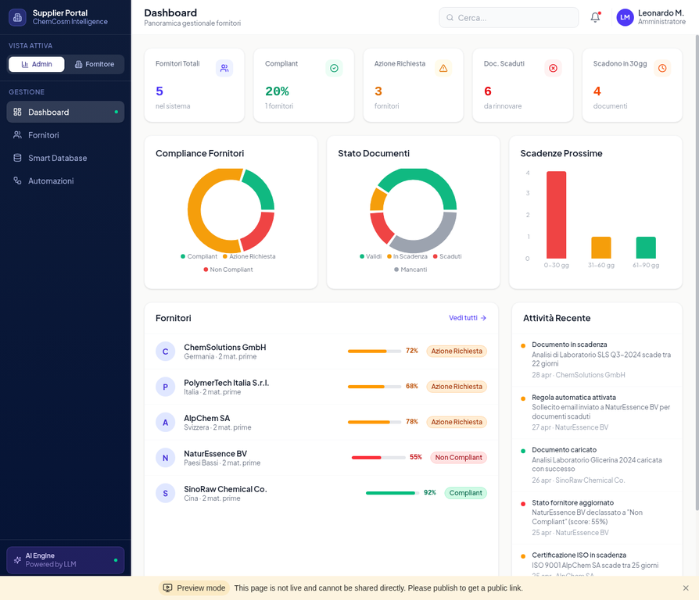This screenshot has height=600, width=699.
Task: Click the NaturEssence BV avatar N
Action: point(165,458)
